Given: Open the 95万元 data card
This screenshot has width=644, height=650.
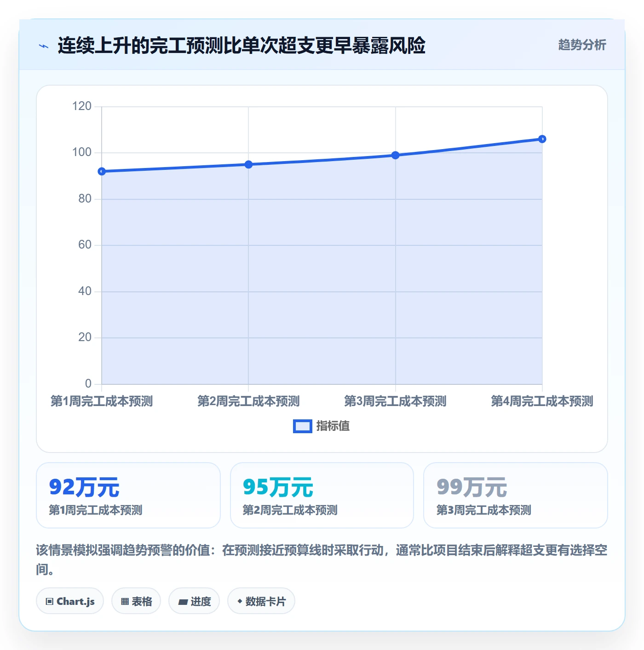Looking at the screenshot, I should 322,495.
